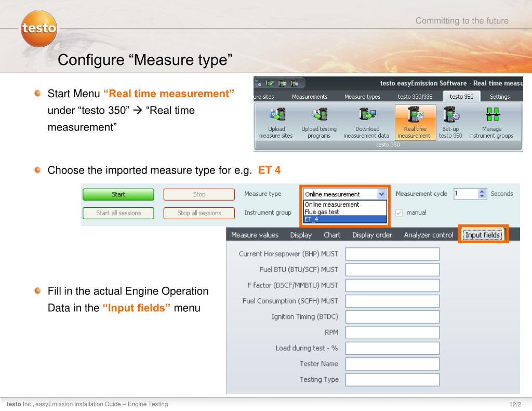Screen dimensions: 532x411
Task: Focus the Ignition Timing (BTDC) field
Action: (x=392, y=317)
